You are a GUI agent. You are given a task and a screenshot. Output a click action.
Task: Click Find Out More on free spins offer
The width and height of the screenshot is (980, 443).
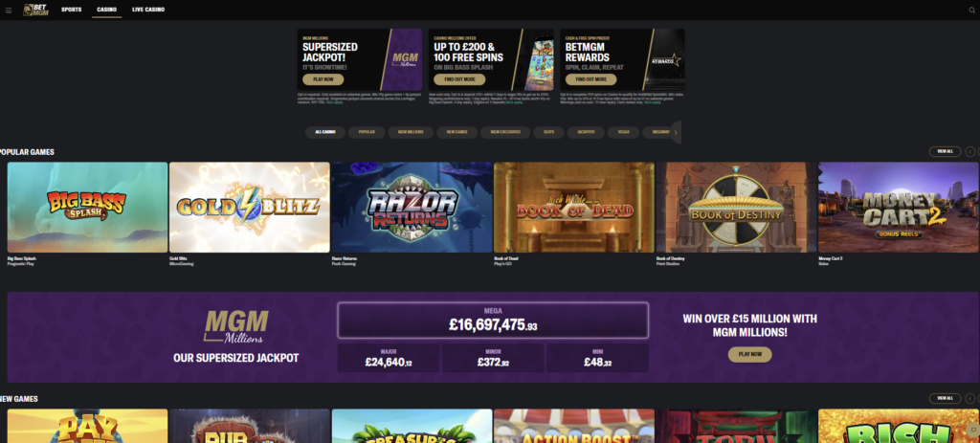[459, 79]
